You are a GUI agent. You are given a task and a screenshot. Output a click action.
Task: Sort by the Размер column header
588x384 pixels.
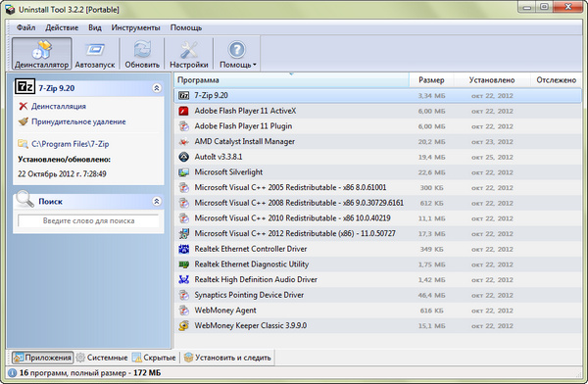431,80
